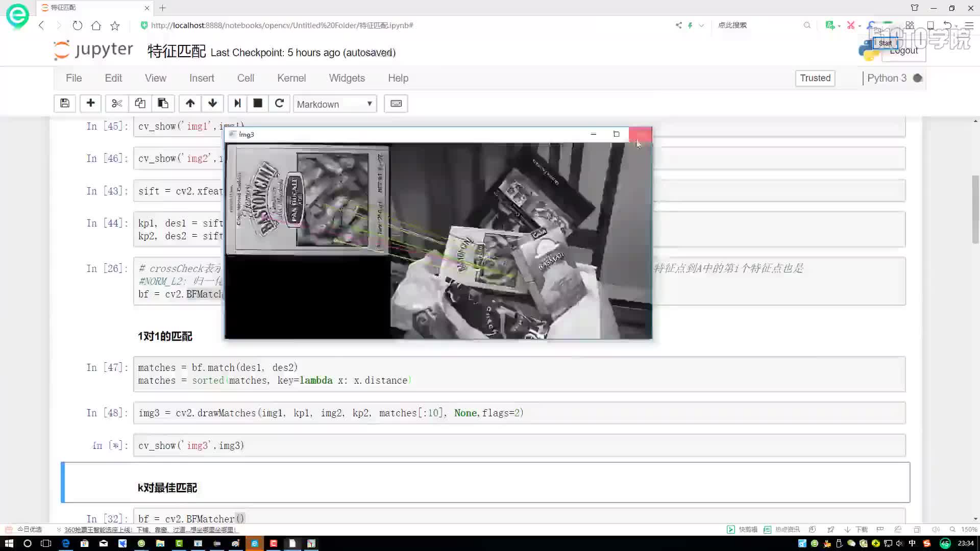Screen dimensions: 980x551
Task: Open the Widgets menu
Action: click(347, 78)
